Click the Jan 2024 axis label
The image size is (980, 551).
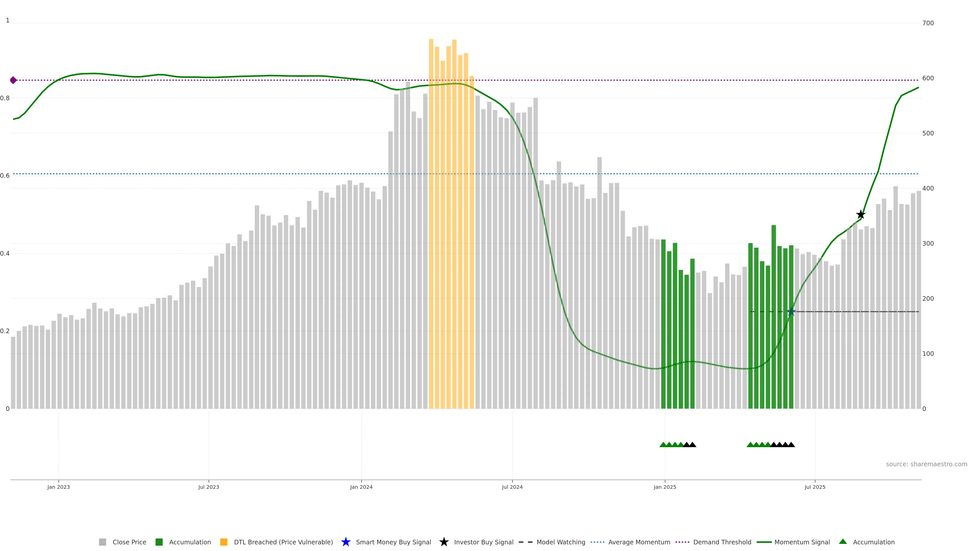tap(361, 487)
